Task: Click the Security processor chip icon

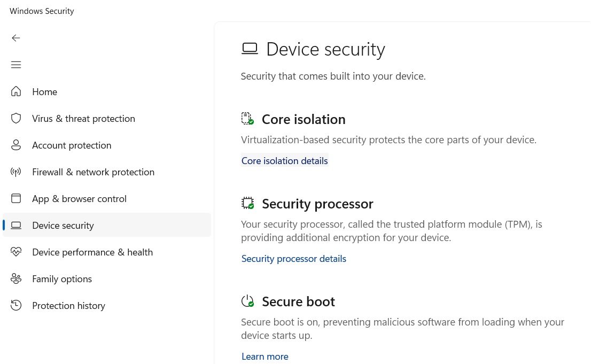Action: click(x=248, y=203)
